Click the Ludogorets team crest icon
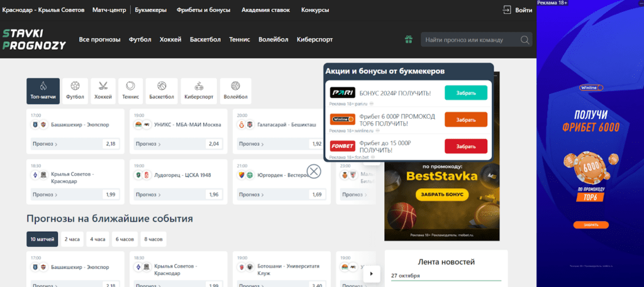 pos(138,175)
